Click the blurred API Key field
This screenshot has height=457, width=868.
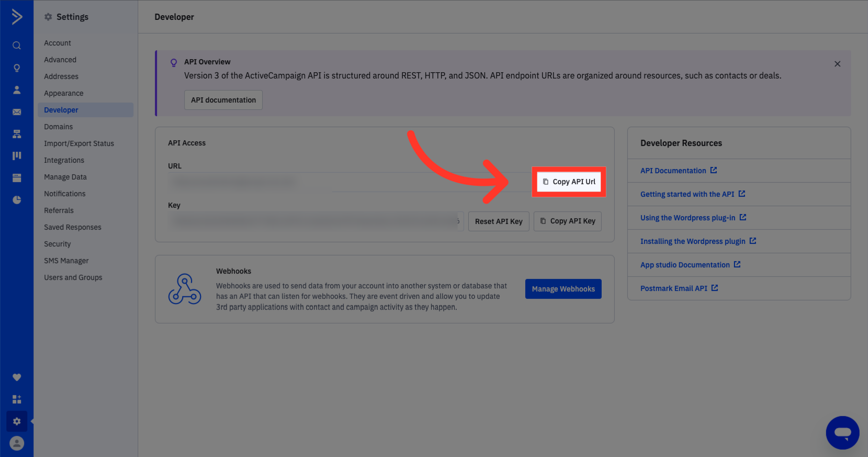pyautogui.click(x=315, y=221)
